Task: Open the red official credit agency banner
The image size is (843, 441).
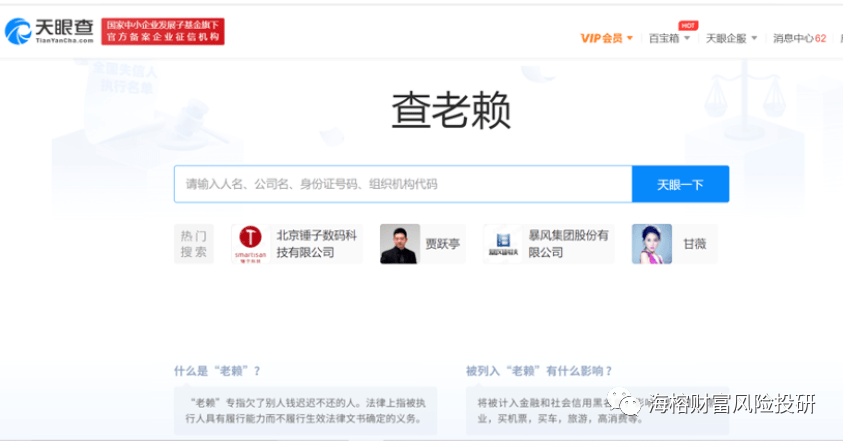Action: tap(163, 31)
